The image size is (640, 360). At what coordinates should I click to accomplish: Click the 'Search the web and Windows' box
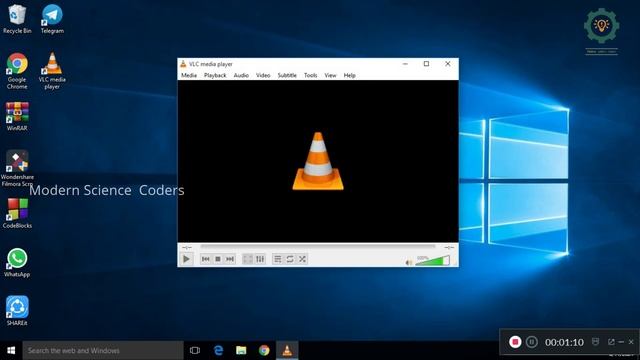coord(103,350)
